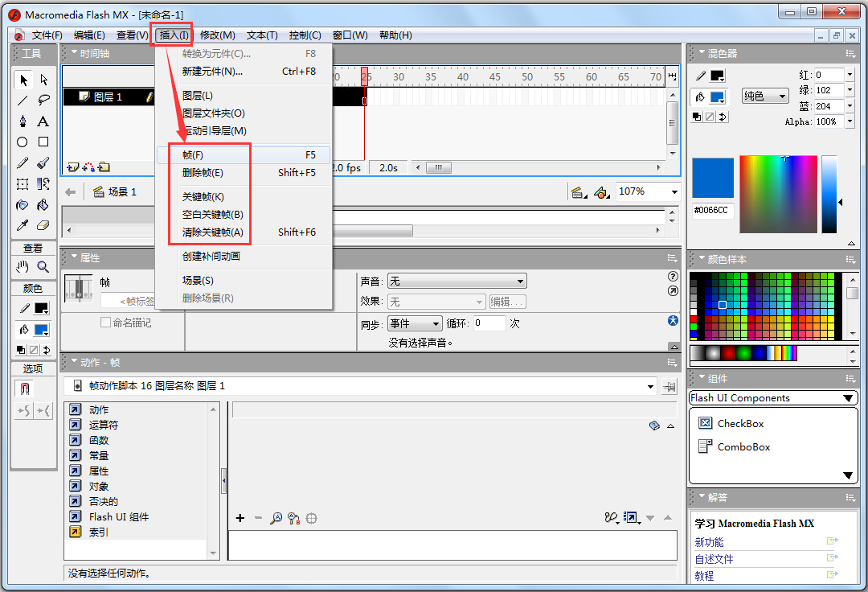Screen dimensions: 868x592
Task: Pick a color in the spectrum field
Action: tap(778, 195)
